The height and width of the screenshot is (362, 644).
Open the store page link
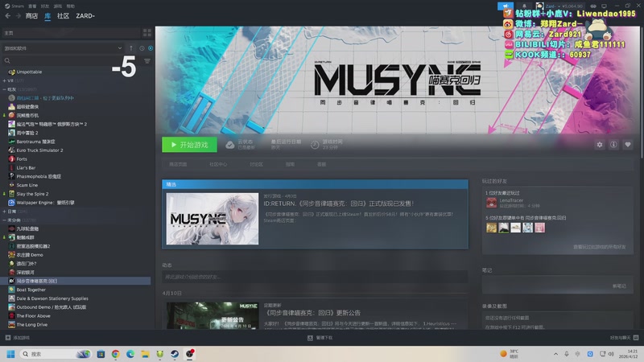(178, 164)
